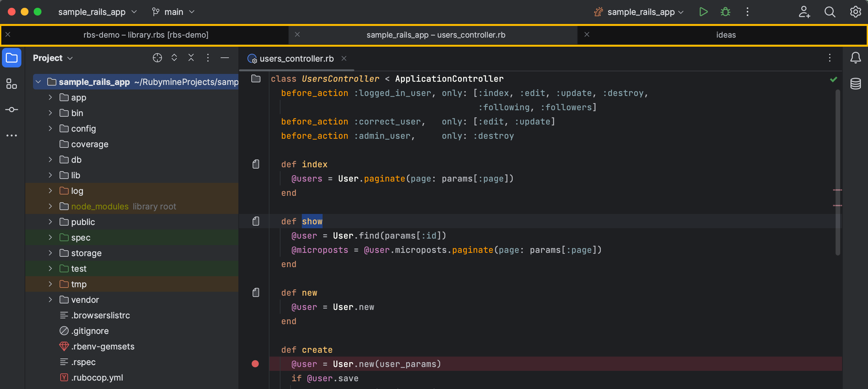
Task: Click the Debug bug icon
Action: [x=725, y=12]
